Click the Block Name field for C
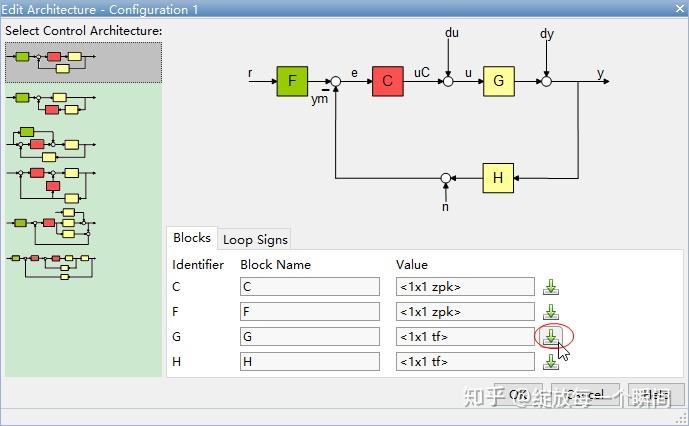Viewport: 689px width, 426px height. pos(310,287)
